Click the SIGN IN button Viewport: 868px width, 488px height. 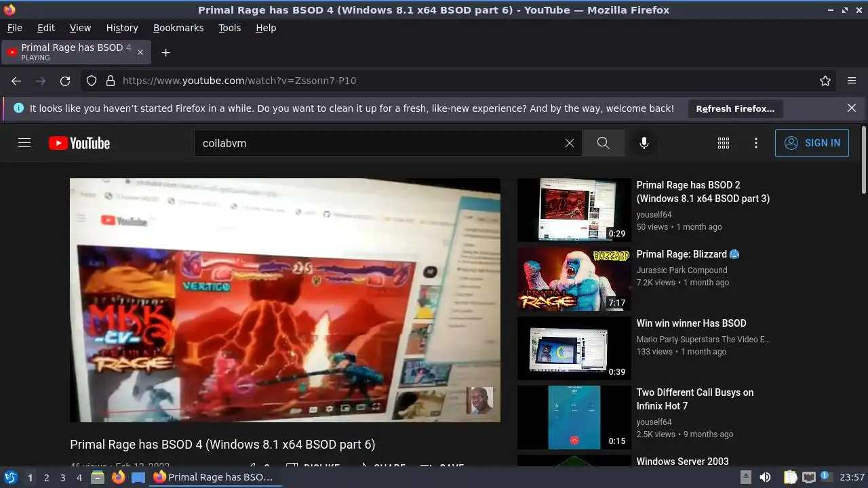(x=812, y=143)
